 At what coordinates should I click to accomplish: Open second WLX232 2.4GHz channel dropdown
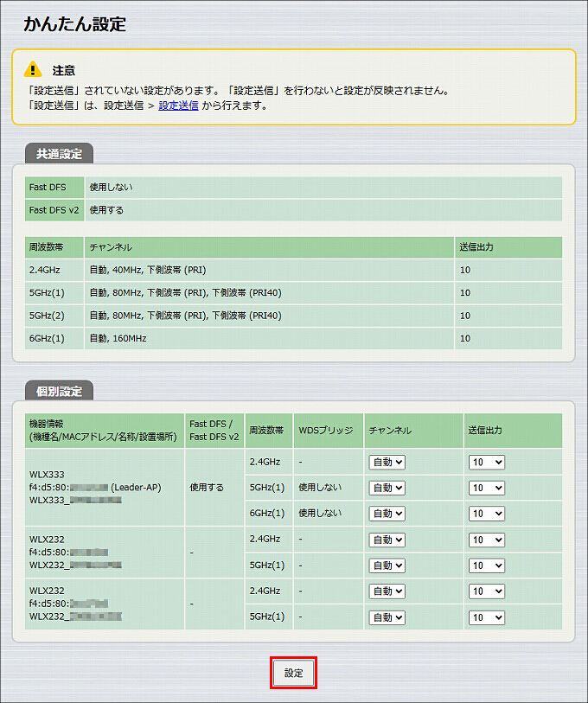[x=387, y=591]
